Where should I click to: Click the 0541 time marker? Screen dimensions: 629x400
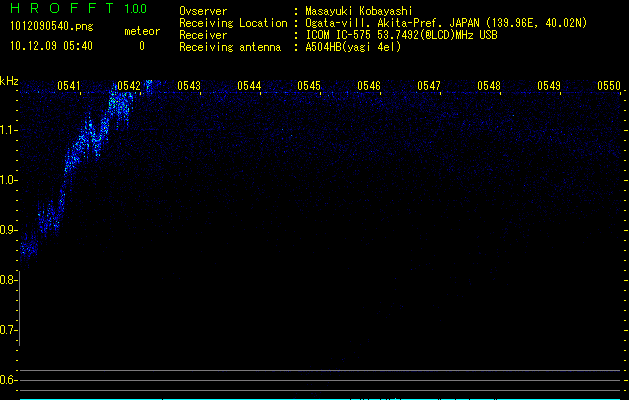coord(69,86)
